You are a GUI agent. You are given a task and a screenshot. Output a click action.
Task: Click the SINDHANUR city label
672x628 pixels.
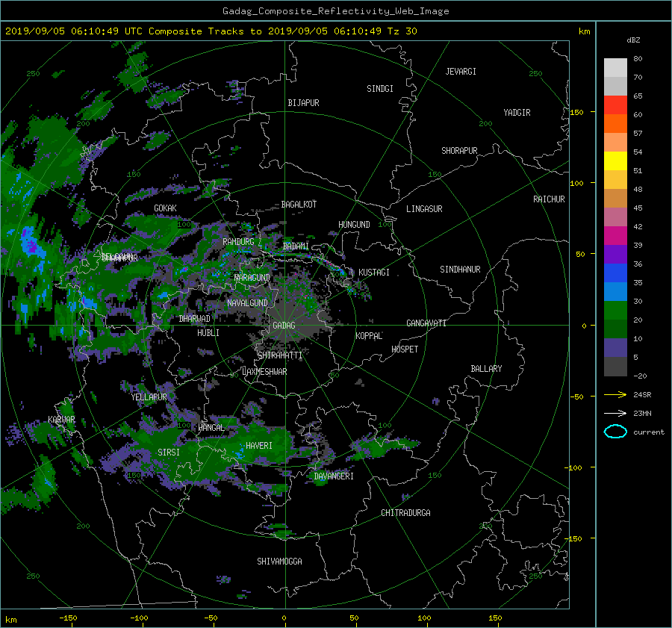click(460, 270)
